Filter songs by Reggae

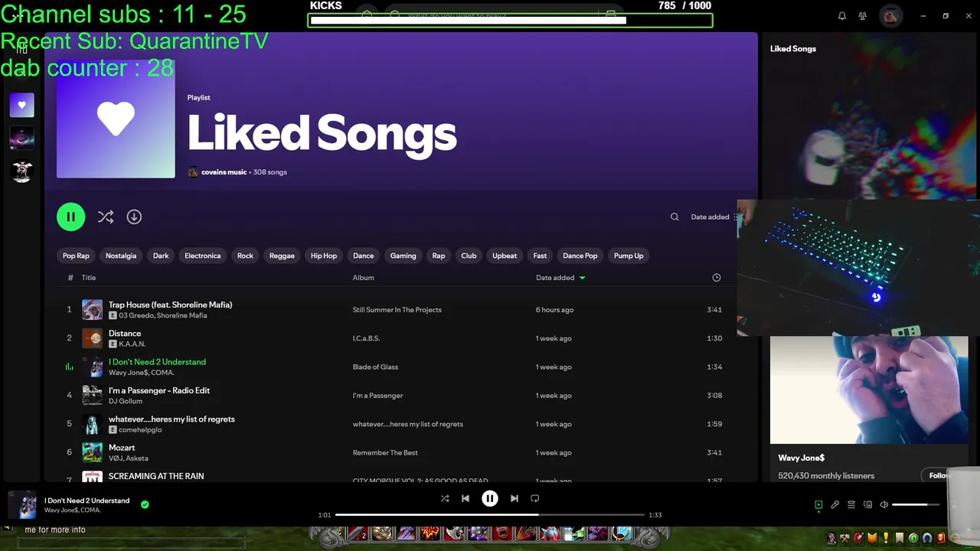point(282,256)
